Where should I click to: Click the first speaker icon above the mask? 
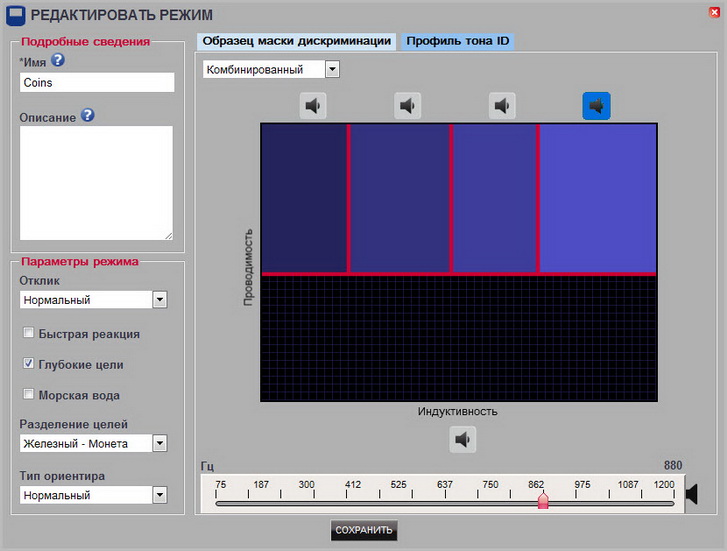point(314,105)
